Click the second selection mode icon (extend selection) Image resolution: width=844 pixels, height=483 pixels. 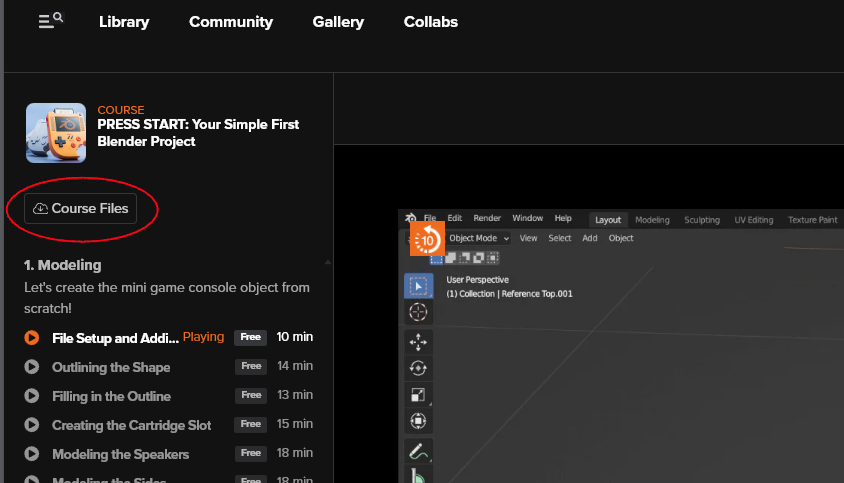click(451, 258)
